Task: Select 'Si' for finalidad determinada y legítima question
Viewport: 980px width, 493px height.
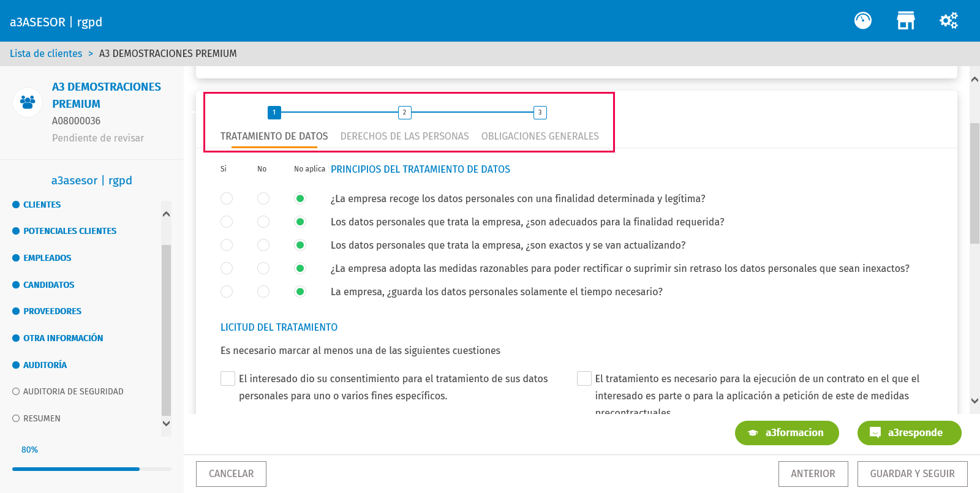Action: (x=227, y=198)
